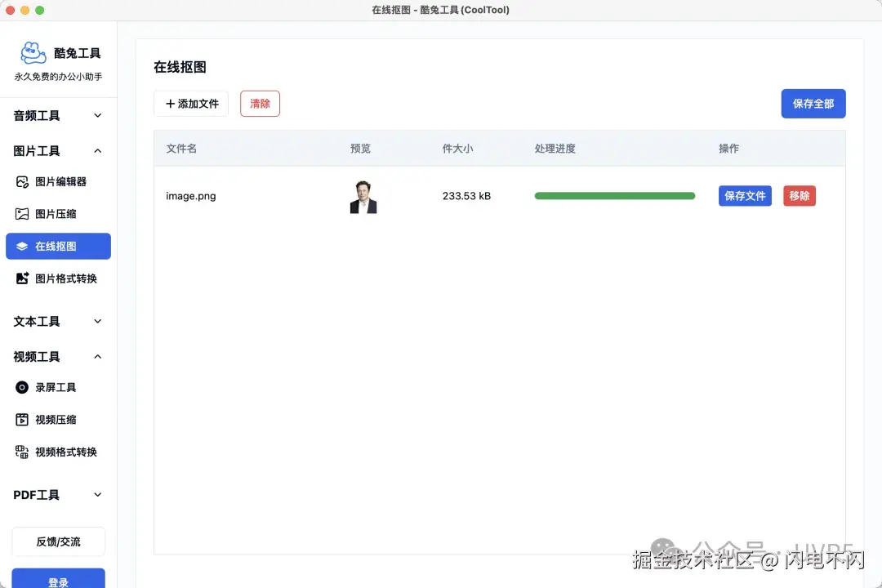
Task: Click the green processing progress bar
Action: [x=614, y=195]
